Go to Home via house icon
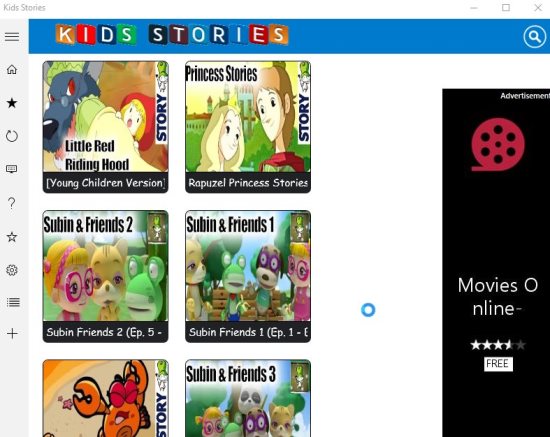Screen dimensions: 550x437 pyautogui.click(x=12, y=69)
